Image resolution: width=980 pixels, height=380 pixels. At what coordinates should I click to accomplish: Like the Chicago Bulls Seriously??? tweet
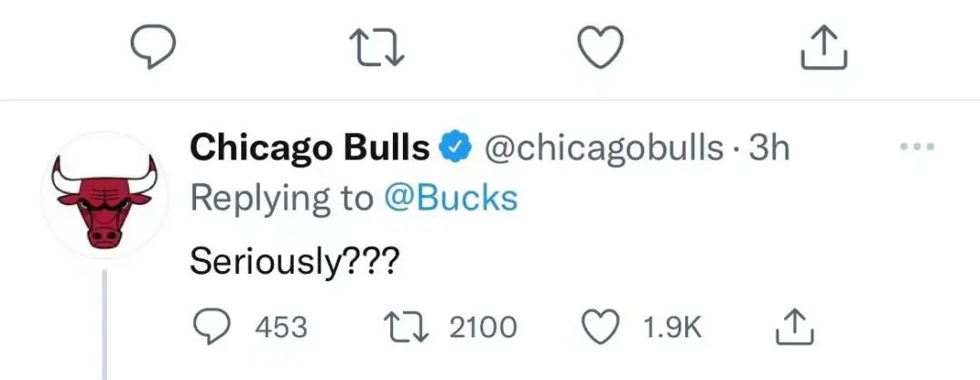600,327
